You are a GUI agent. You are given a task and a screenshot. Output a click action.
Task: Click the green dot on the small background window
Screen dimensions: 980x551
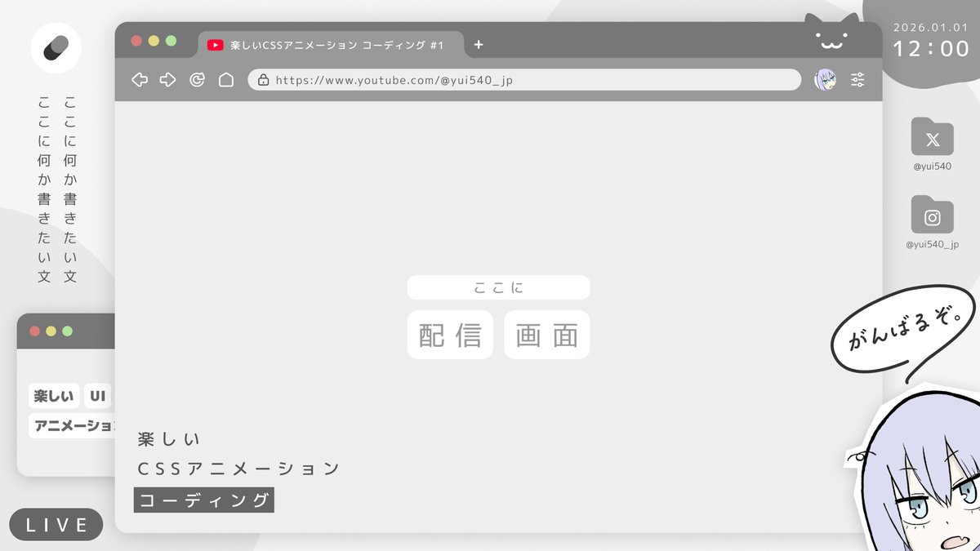[68, 331]
